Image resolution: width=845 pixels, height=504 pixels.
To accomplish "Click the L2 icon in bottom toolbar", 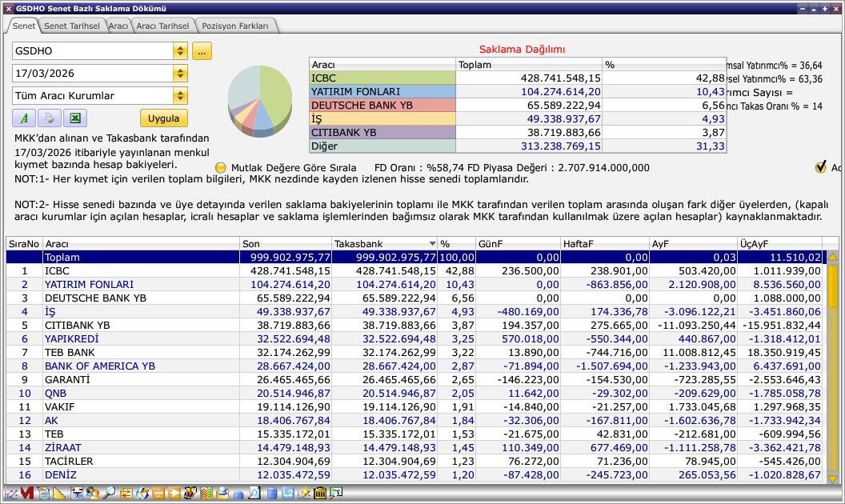I will click(288, 494).
